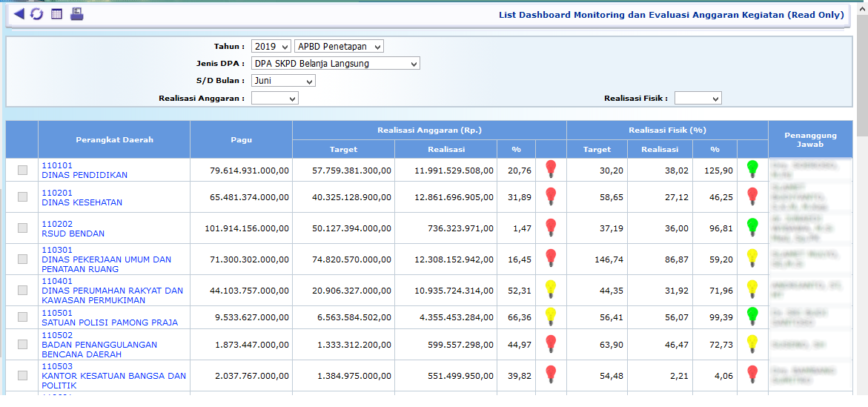
Task: Check the Kantor Kesatuan Bangsa dan Politik row
Action: click(x=22, y=376)
